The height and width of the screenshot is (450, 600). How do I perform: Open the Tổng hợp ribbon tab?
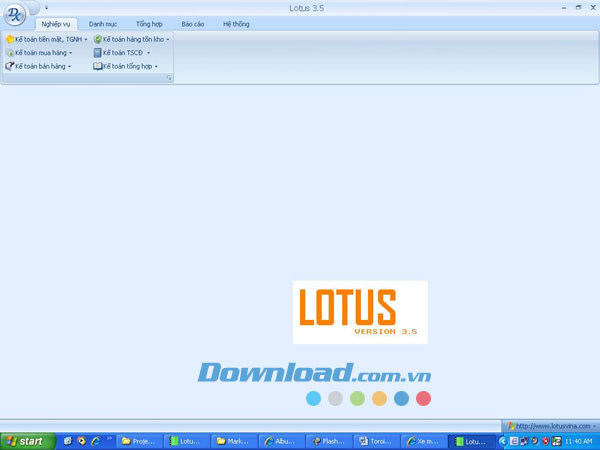pos(149,24)
